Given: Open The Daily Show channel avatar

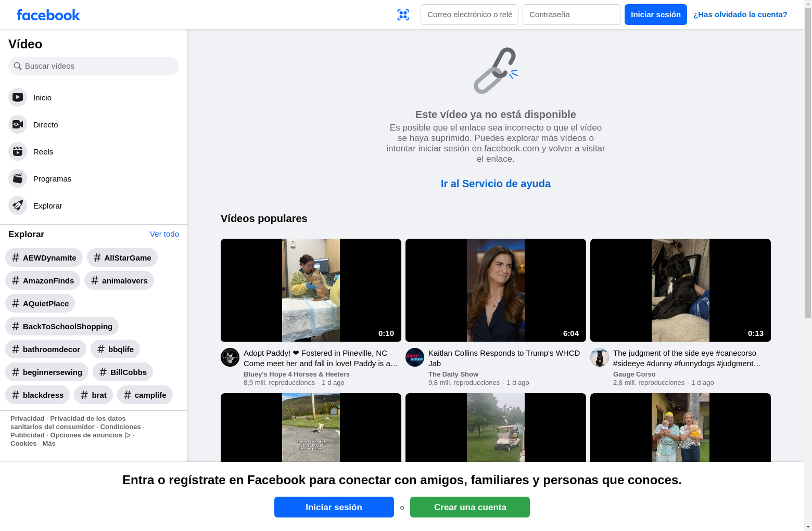Looking at the screenshot, I should tap(415, 357).
